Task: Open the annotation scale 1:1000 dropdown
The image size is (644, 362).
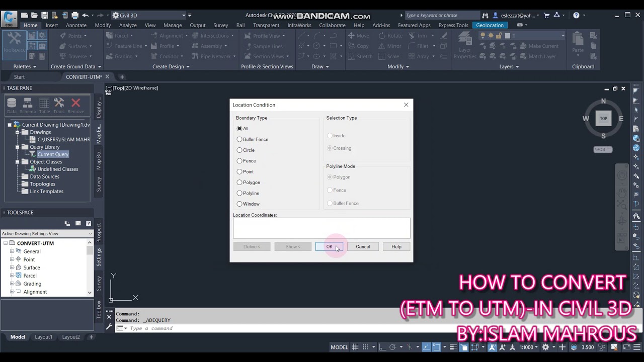Action: click(x=529, y=347)
